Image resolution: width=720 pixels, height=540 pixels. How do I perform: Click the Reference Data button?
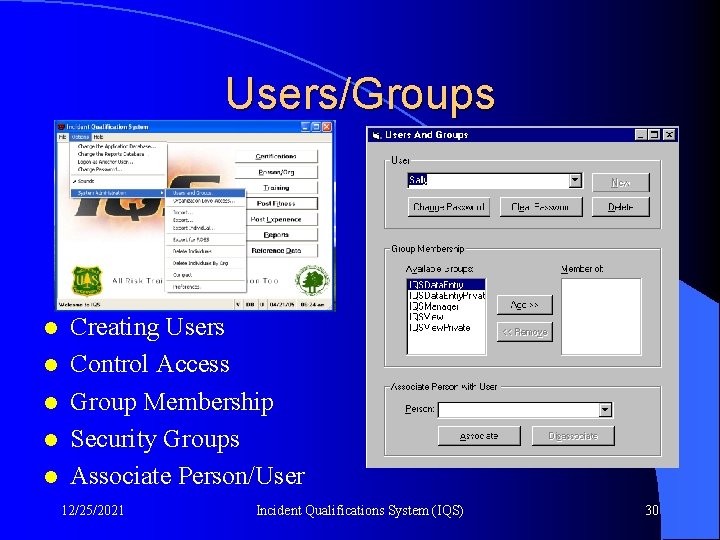point(282,251)
